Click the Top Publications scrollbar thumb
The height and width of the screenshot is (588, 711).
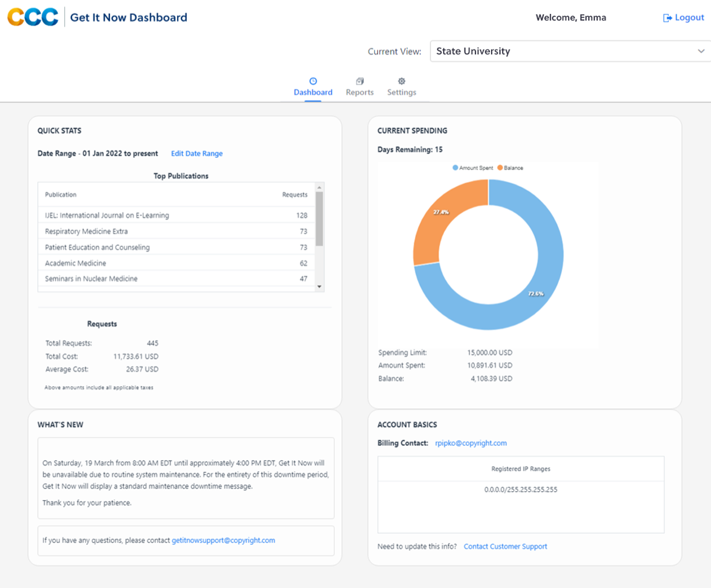(x=319, y=219)
